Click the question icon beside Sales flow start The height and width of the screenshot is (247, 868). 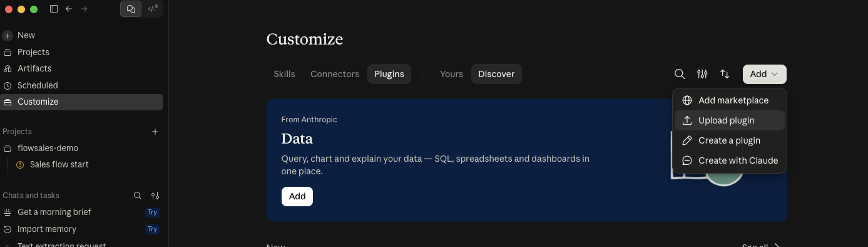click(x=20, y=165)
